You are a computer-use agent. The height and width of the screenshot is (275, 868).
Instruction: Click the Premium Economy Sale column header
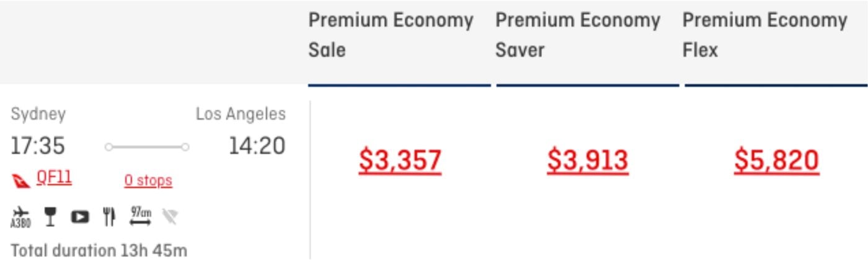click(391, 35)
